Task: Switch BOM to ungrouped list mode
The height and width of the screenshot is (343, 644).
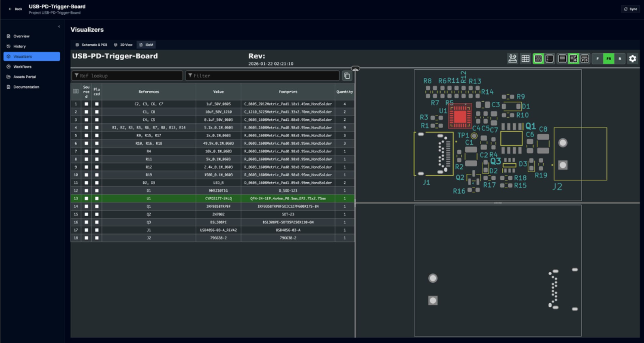Action: (x=550, y=59)
